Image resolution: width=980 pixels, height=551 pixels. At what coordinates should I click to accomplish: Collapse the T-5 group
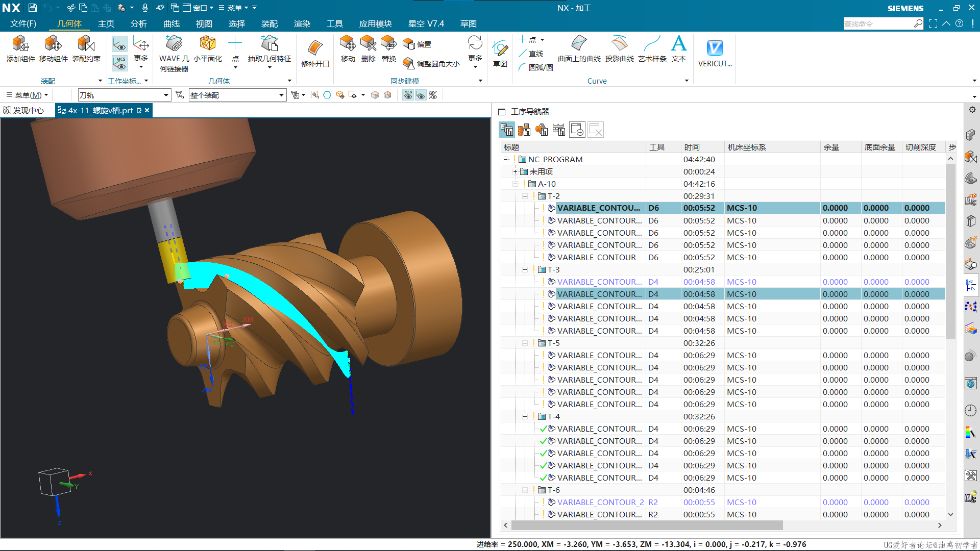525,343
